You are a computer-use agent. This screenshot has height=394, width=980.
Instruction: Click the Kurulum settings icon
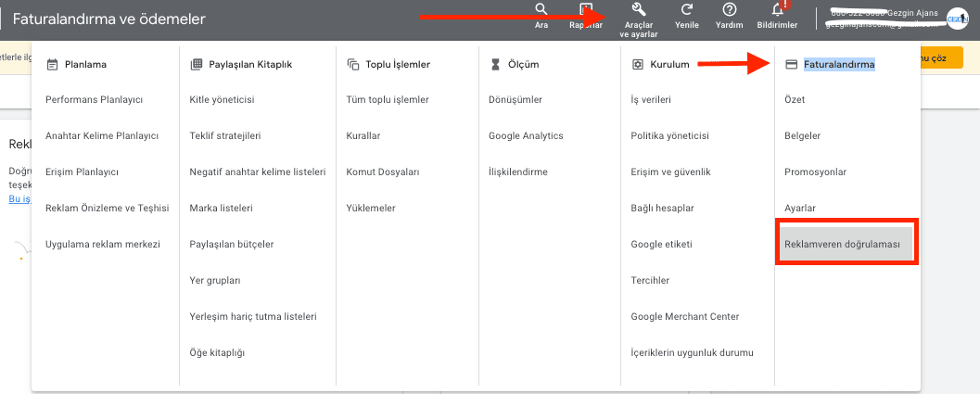tap(638, 64)
